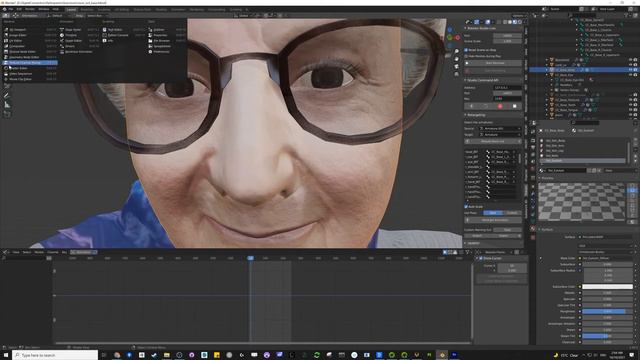Select the Measure tool in the left toolbar
Screen dimensions: 640x360
[x=7, y=105]
